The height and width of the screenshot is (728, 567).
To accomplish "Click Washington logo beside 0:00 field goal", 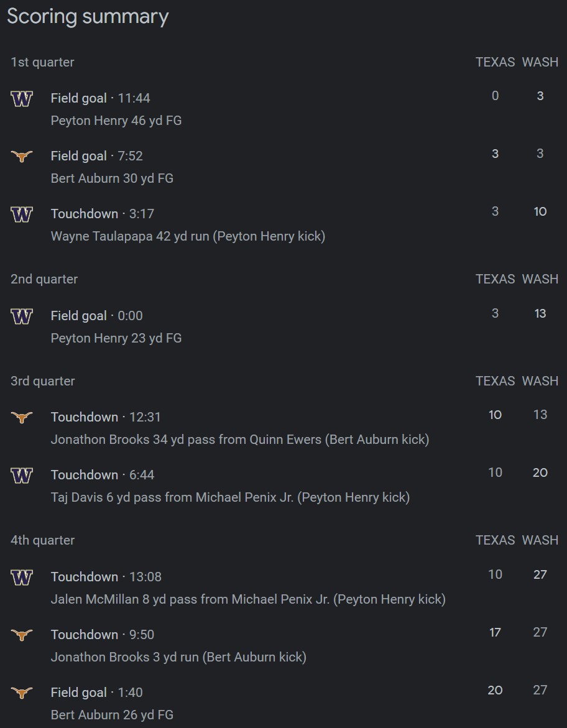I will tap(22, 316).
